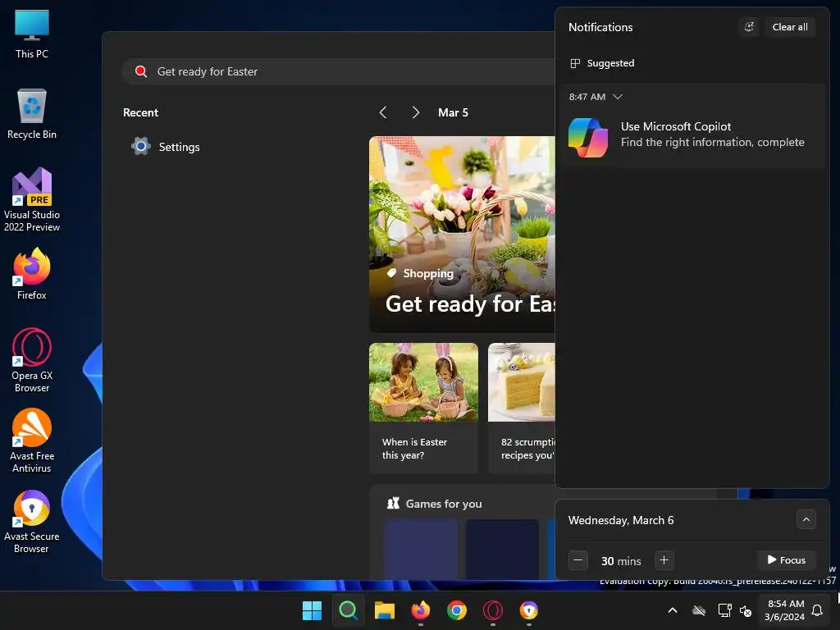Open Firefox from the taskbar

[421, 610]
